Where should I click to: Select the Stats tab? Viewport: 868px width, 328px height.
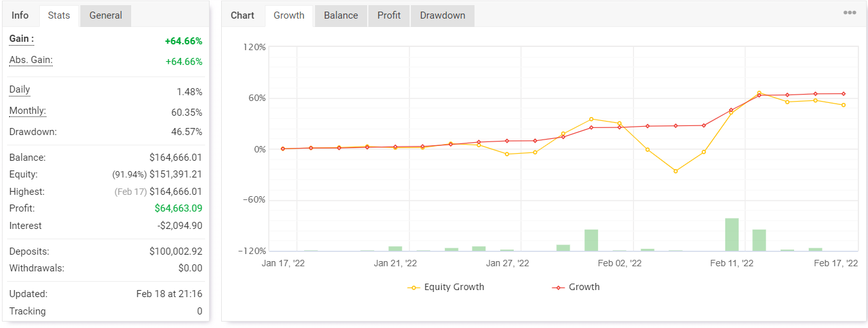[x=59, y=15]
